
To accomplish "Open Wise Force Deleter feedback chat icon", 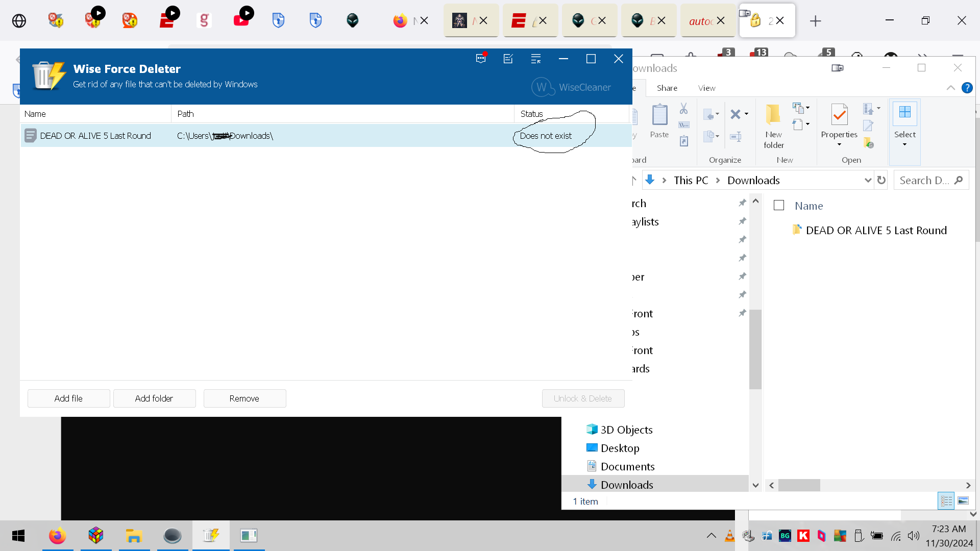I will point(481,59).
